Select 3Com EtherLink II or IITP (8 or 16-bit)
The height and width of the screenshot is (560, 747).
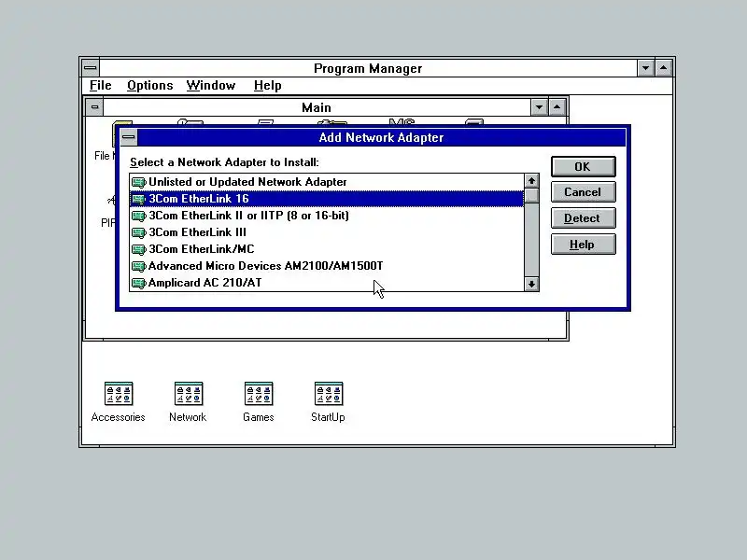pyautogui.click(x=326, y=216)
